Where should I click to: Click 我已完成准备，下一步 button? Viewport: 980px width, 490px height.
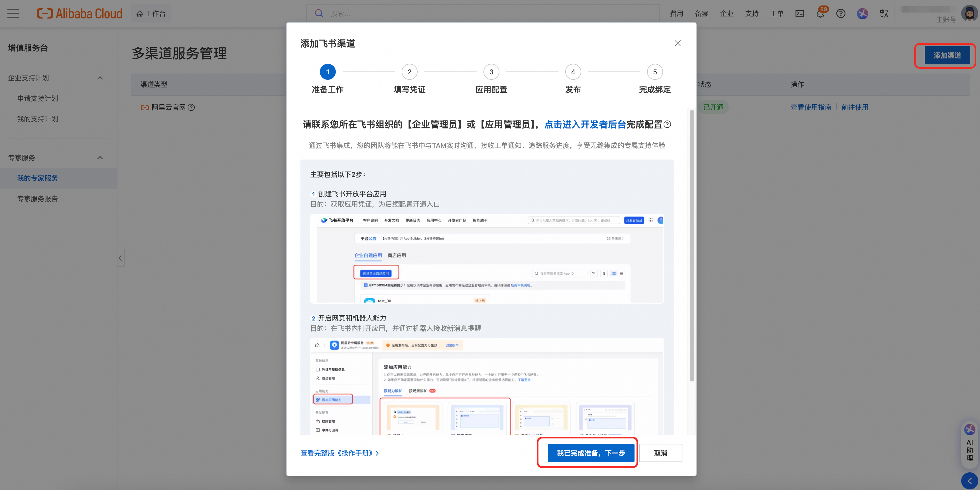pos(591,453)
